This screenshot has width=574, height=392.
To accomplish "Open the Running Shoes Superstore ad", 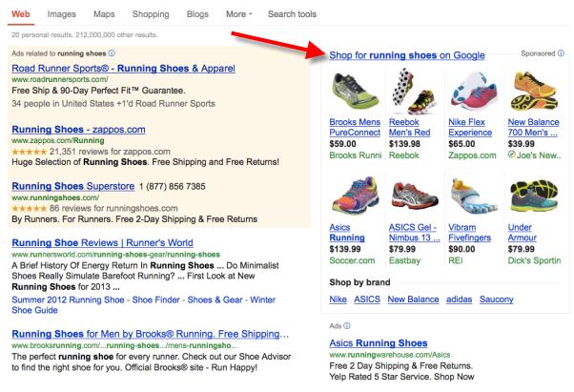I will coord(72,186).
